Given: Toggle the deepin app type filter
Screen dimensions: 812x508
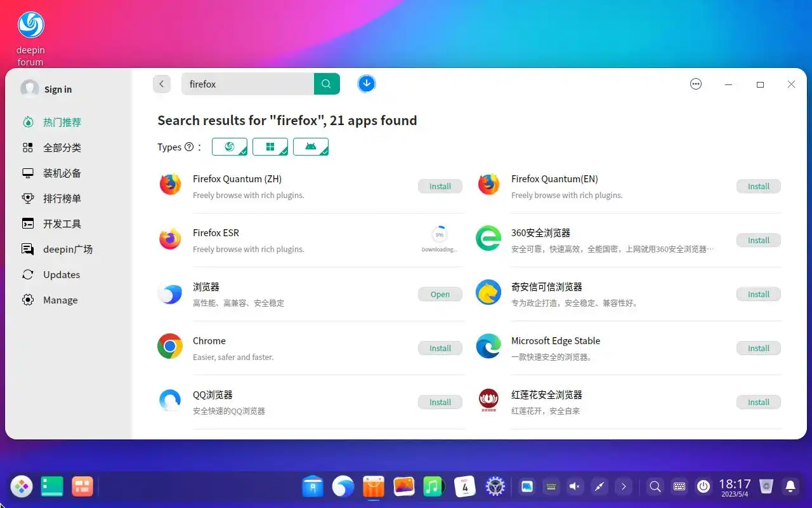Looking at the screenshot, I should (x=230, y=147).
